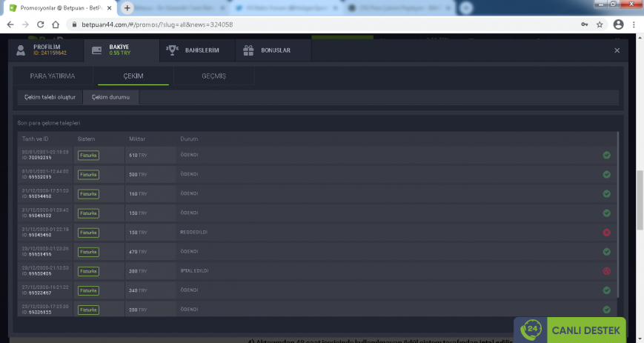Image resolution: width=644 pixels, height=343 pixels.
Task: Click the 'Durum' column header
Action: (189, 139)
